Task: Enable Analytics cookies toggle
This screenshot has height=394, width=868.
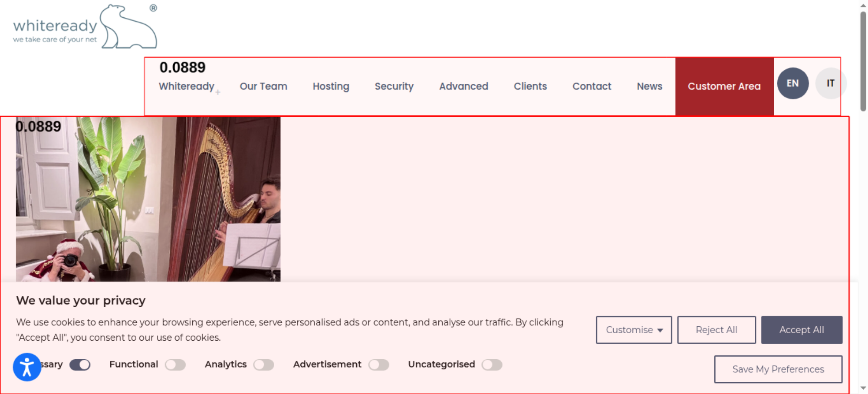Action: click(x=264, y=365)
